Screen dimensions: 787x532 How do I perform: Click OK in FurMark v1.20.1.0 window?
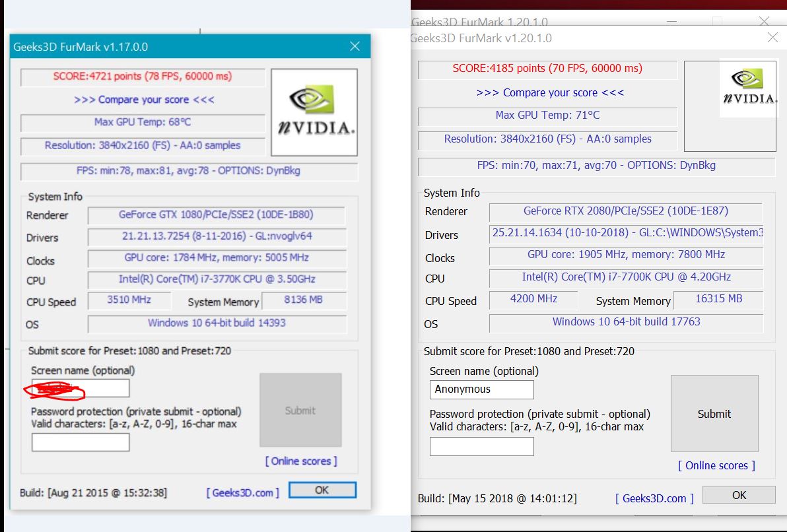coord(739,495)
